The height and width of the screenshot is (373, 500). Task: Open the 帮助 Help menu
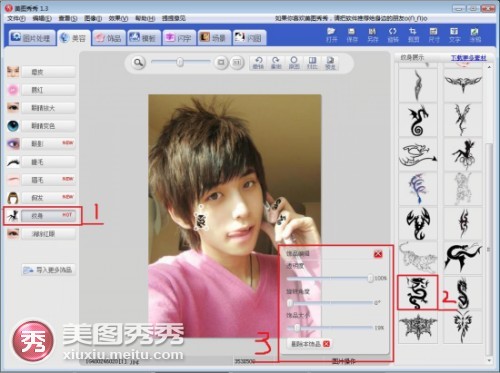coord(145,18)
